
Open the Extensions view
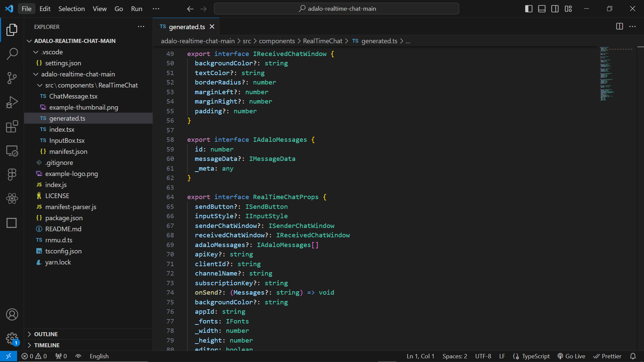click(x=12, y=127)
